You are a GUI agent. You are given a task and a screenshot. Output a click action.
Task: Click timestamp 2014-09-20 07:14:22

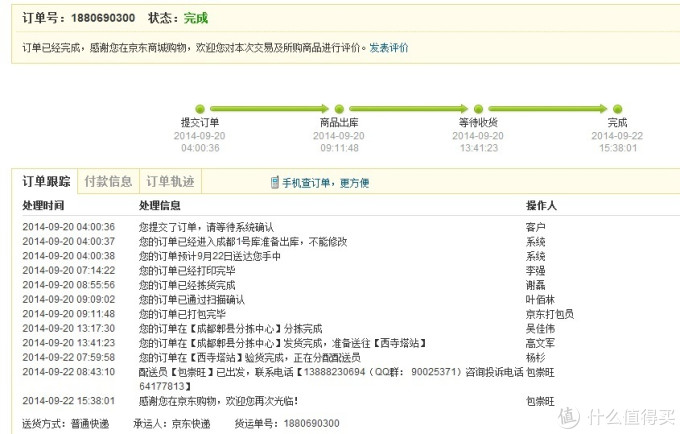tap(69, 271)
